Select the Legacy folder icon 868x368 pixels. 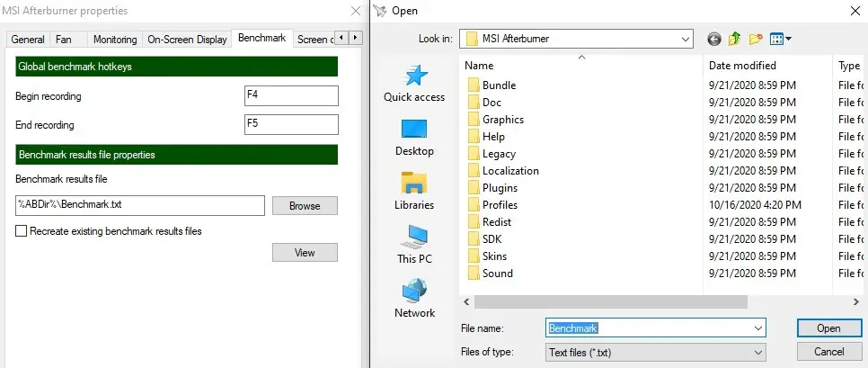coord(474,154)
